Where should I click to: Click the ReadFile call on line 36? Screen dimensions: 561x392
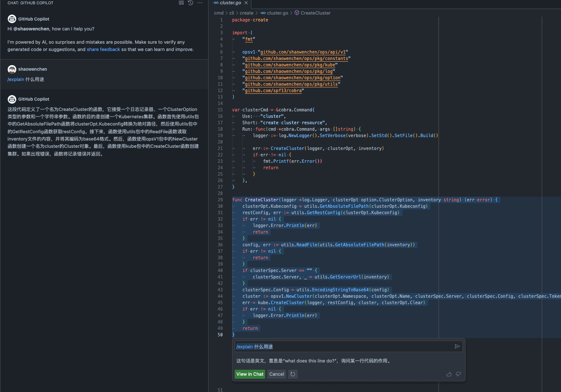coord(307,245)
